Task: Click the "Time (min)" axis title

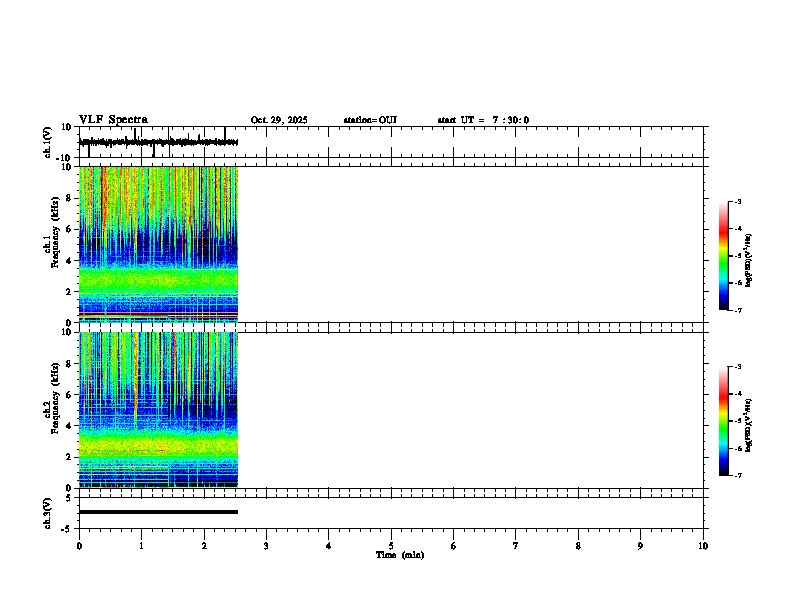Action: pyautogui.click(x=400, y=555)
